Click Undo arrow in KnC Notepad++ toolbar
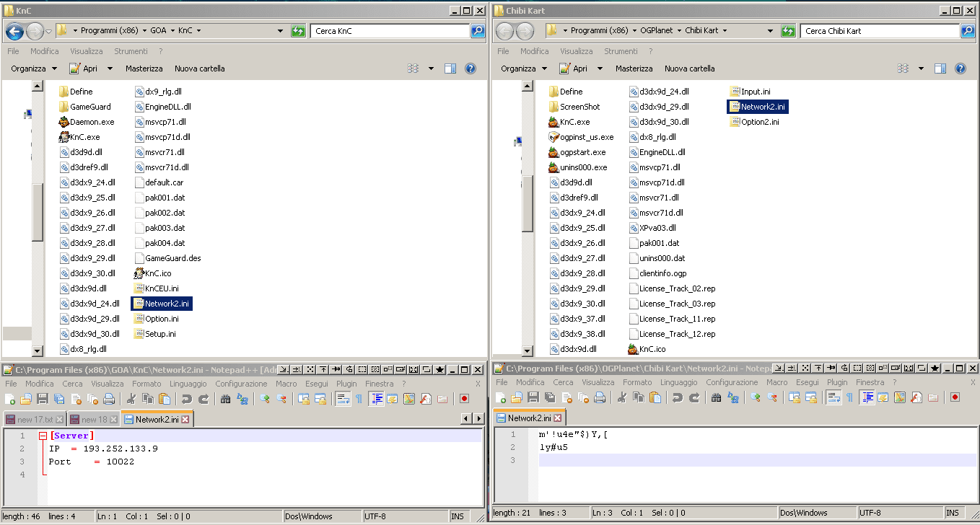The height and width of the screenshot is (525, 980). pos(187,398)
